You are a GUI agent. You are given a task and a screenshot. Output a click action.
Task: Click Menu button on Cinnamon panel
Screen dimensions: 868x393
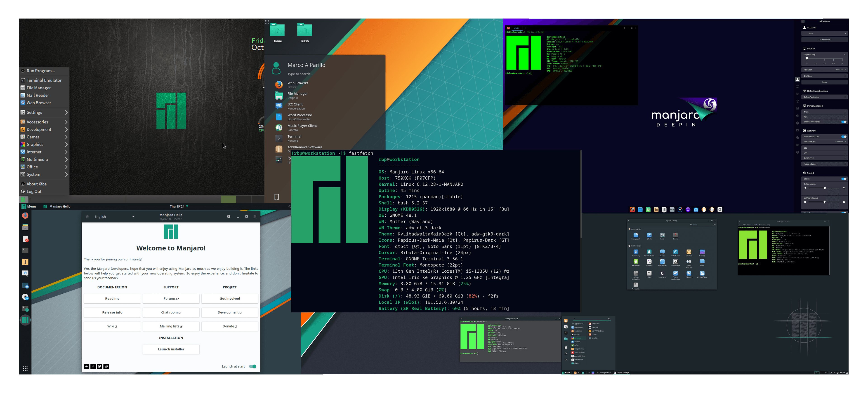coord(566,373)
